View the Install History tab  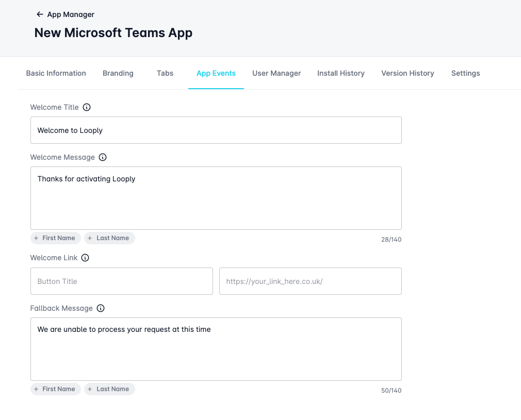340,73
